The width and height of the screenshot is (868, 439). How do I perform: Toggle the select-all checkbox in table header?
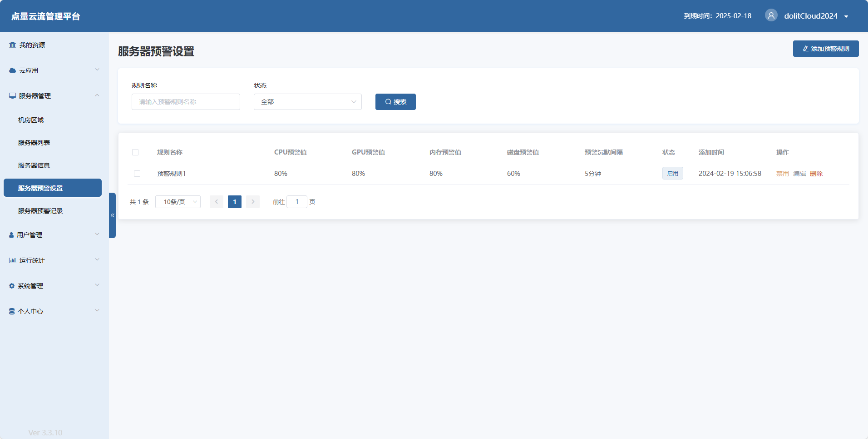pos(135,152)
